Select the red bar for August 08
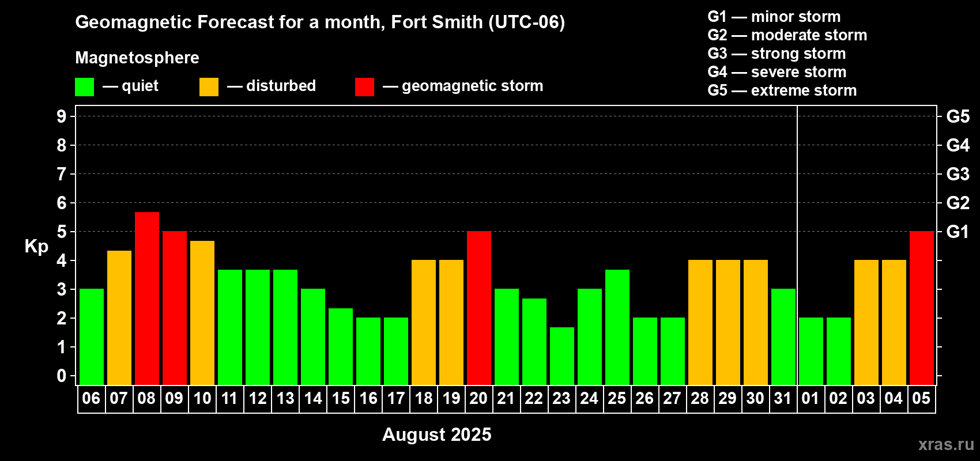The image size is (980, 461). click(147, 298)
